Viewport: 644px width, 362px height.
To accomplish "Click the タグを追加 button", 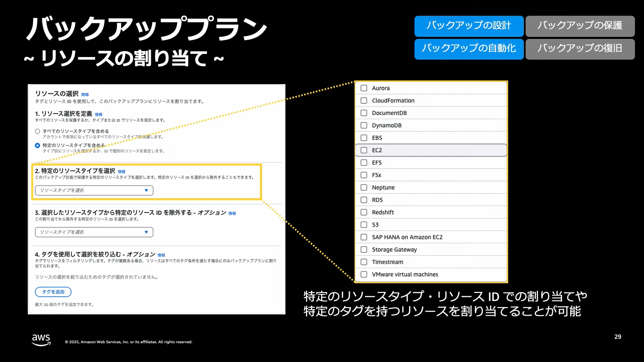I will click(53, 292).
